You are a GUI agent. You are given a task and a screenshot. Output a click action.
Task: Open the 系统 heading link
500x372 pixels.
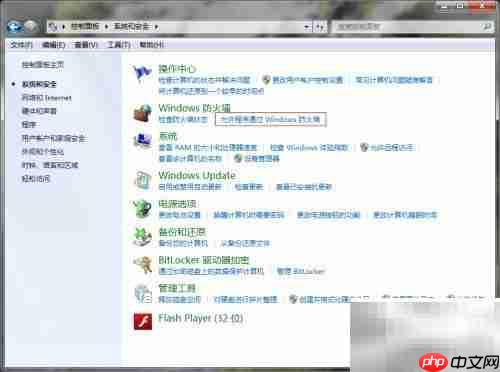pyautogui.click(x=168, y=136)
